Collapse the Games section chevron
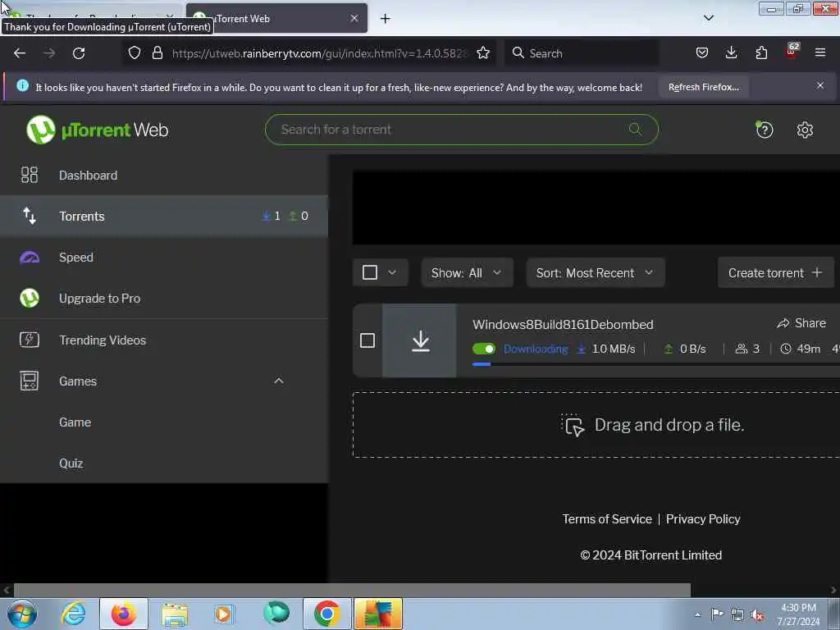Viewport: 840px width, 630px height. click(x=279, y=381)
